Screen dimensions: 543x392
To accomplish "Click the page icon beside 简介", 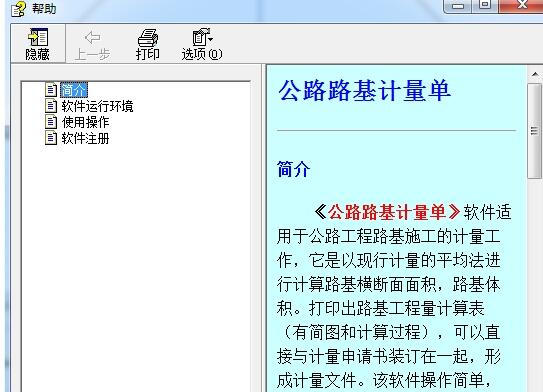I will [51, 90].
